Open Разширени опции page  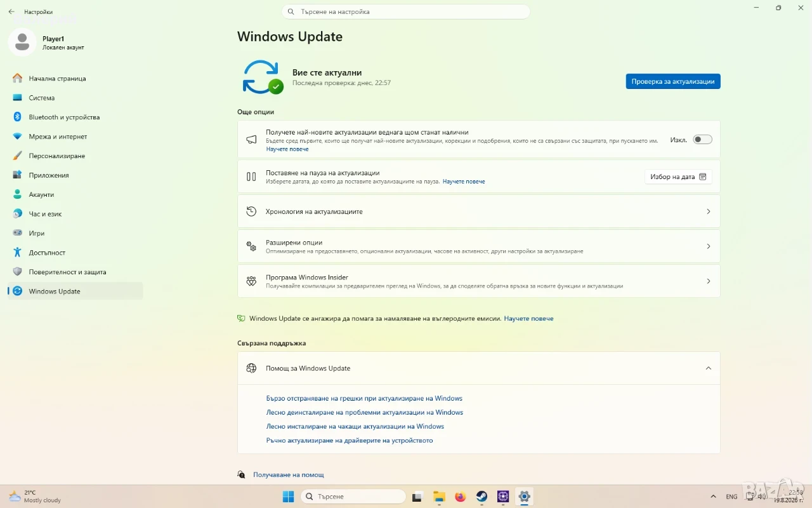click(x=479, y=246)
